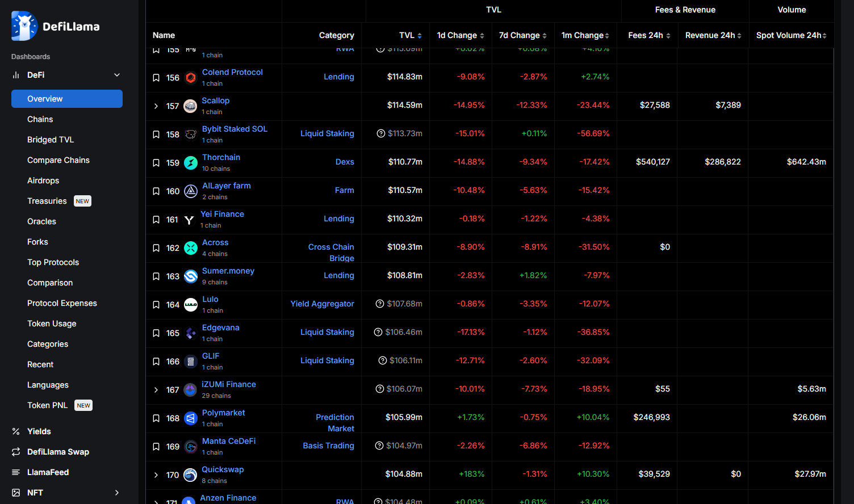Expand the NFT sidebar section
This screenshot has height=504, width=854.
pos(117,493)
